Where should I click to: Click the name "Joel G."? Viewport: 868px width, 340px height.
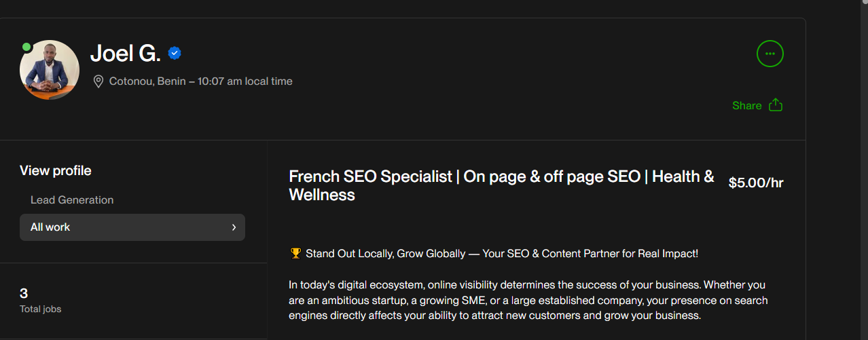126,53
